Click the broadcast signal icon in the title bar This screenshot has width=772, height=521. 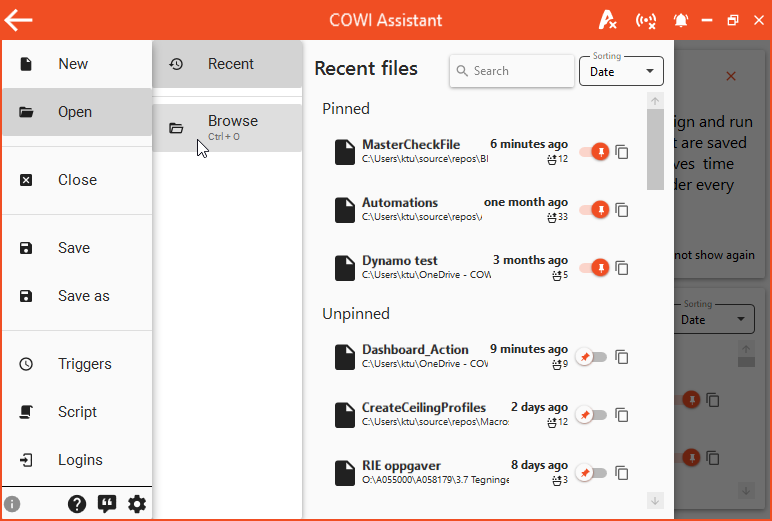pyautogui.click(x=646, y=20)
